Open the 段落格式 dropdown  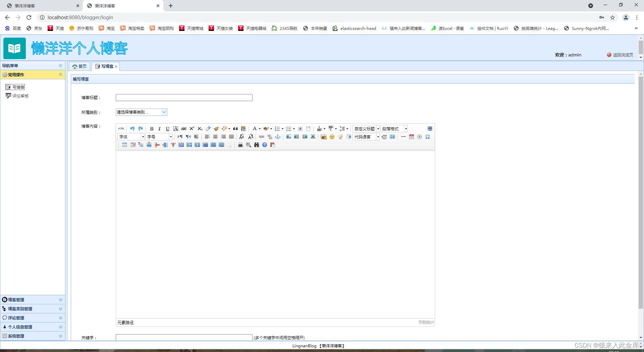pos(394,129)
